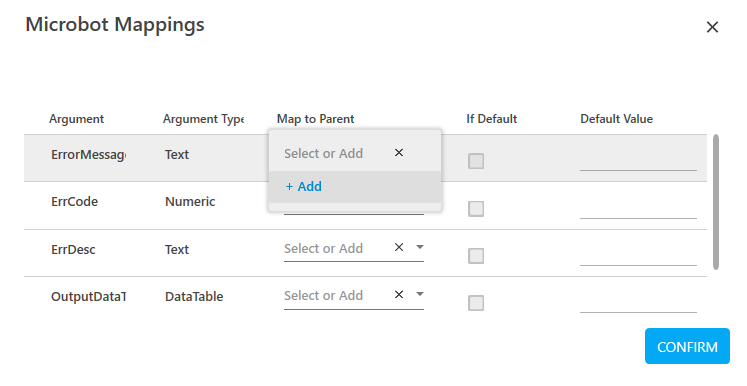
Task: Focus the Default Value field for ErrDesc
Action: coord(638,256)
